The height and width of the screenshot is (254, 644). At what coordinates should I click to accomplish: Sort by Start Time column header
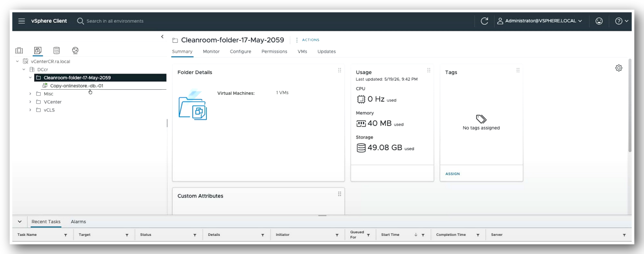(x=390, y=235)
